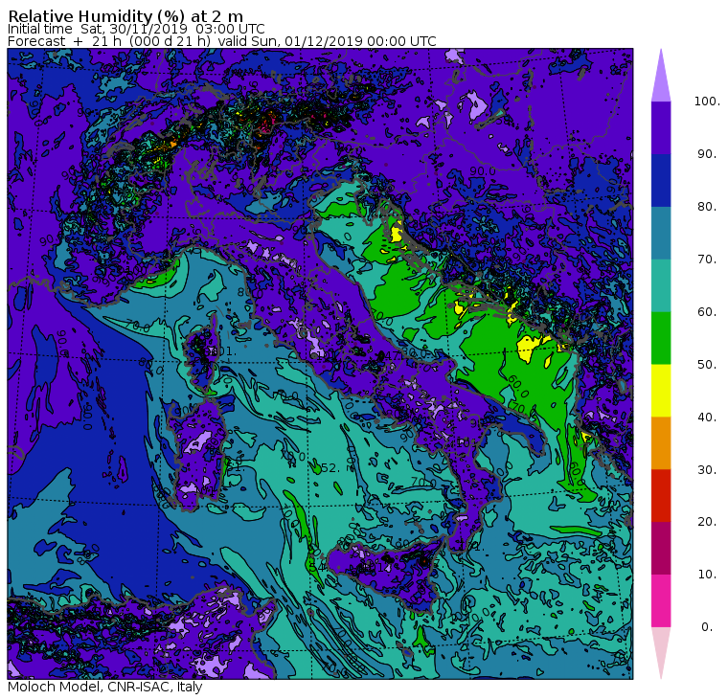This screenshot has height=700, width=728.
Task: Click the 'Moloch Model, CNR-ISAC, Italy' credit
Action: tap(105, 687)
